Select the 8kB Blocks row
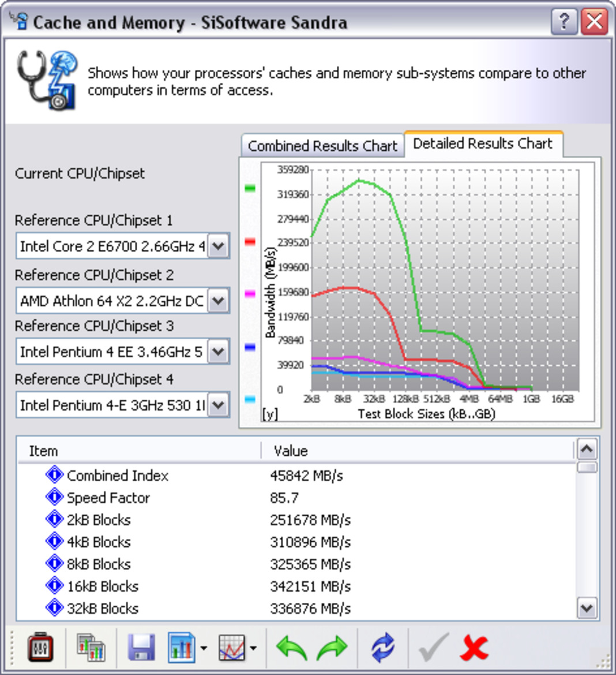This screenshot has height=675, width=616. pyautogui.click(x=296, y=564)
